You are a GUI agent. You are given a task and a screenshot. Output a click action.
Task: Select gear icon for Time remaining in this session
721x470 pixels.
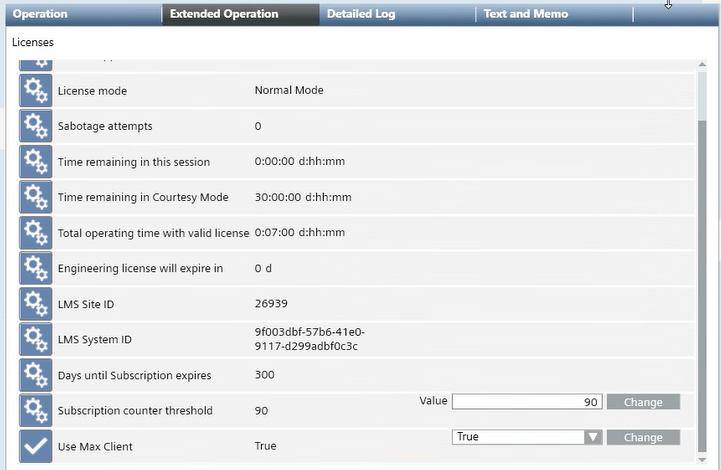[x=36, y=162]
